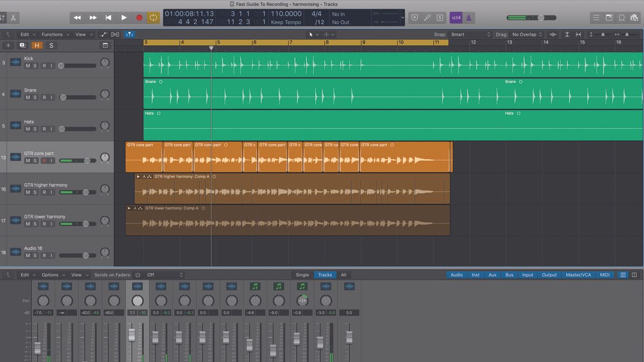This screenshot has height=362, width=644.
Task: Enable the Catch Playhead icon
Action: (129, 34)
